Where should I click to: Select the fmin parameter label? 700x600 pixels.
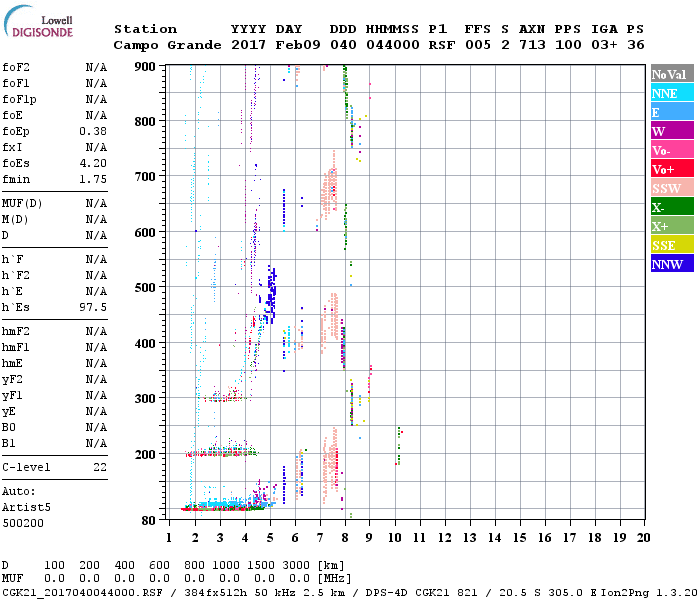(x=15, y=179)
